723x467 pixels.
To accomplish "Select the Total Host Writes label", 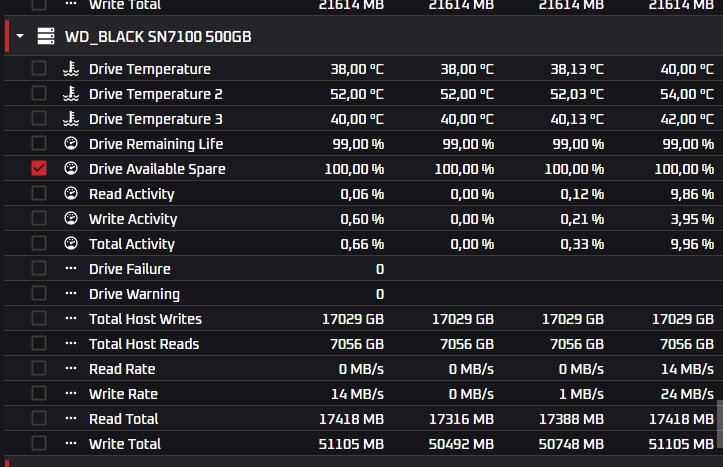I will coord(145,319).
